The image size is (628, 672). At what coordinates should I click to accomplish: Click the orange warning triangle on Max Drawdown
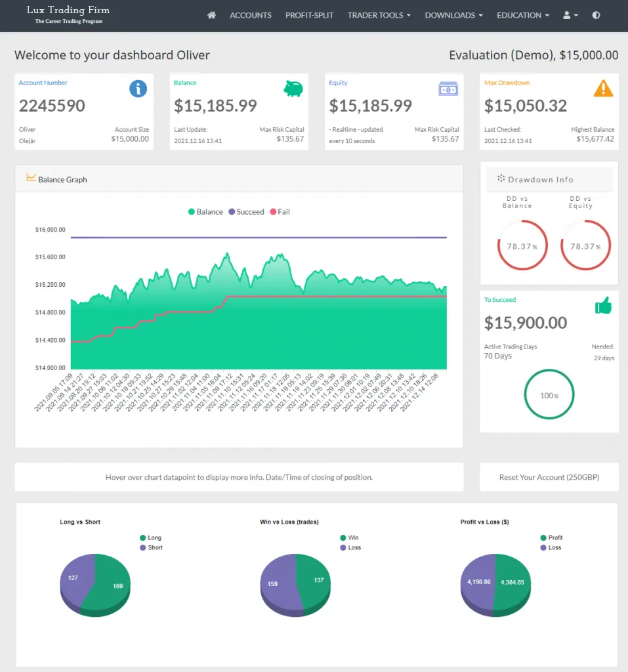(603, 89)
